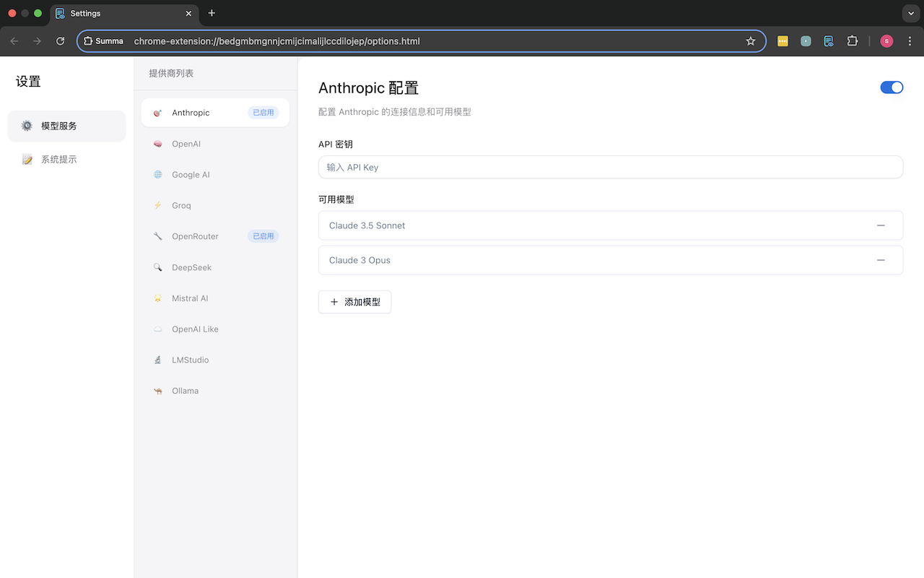Image resolution: width=924 pixels, height=578 pixels.
Task: Open the Chrome three-dot menu
Action: [910, 41]
